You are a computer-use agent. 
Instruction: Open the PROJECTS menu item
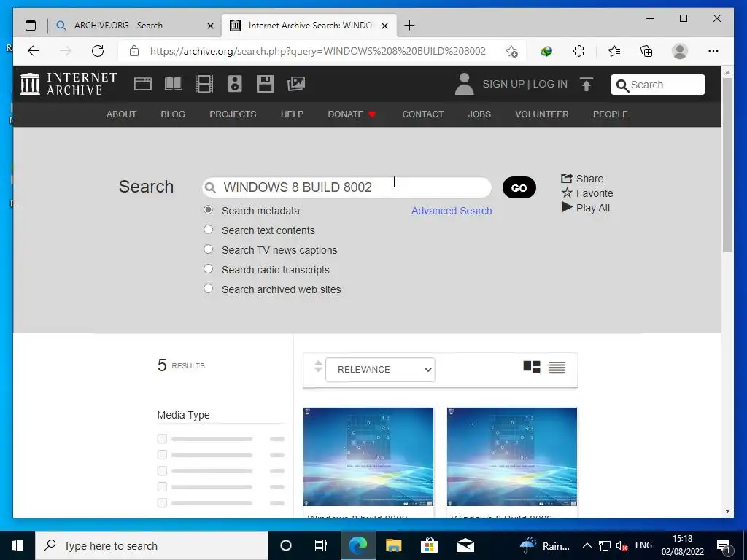pyautogui.click(x=233, y=114)
